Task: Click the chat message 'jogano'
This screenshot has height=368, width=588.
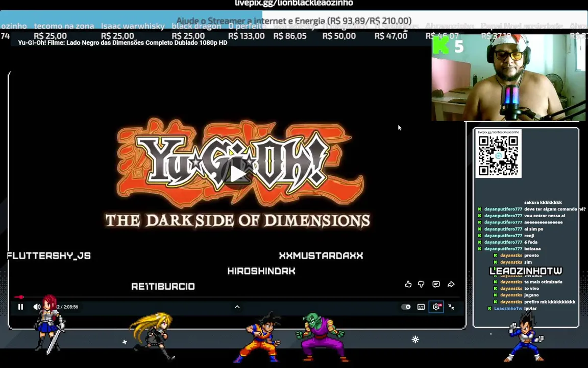Action: pyautogui.click(x=531, y=295)
